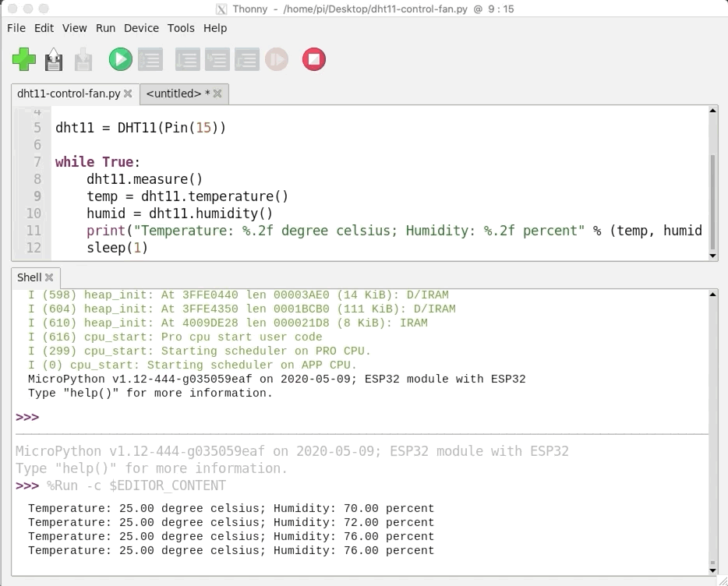
Task: Click the 'dht11.measure()' line
Action: [144, 179]
